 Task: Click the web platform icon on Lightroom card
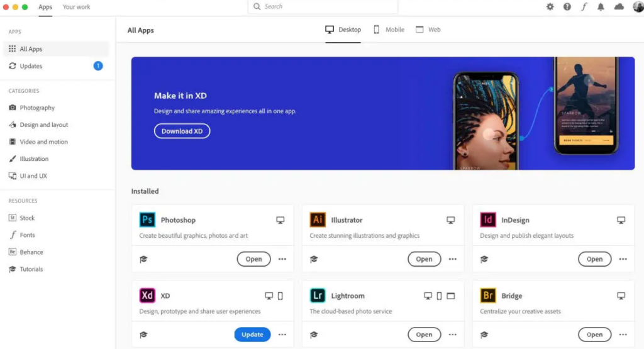450,296
